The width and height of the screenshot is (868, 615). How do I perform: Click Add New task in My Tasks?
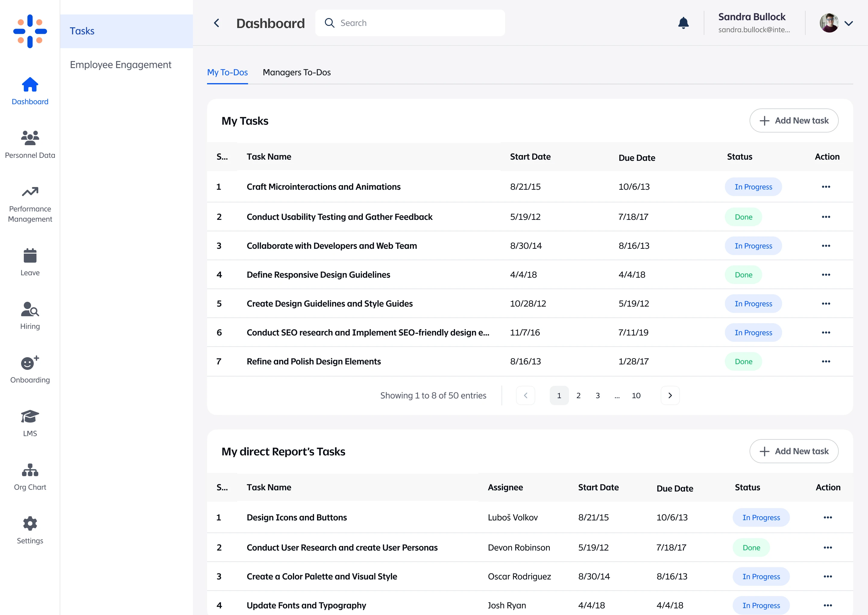794,121
